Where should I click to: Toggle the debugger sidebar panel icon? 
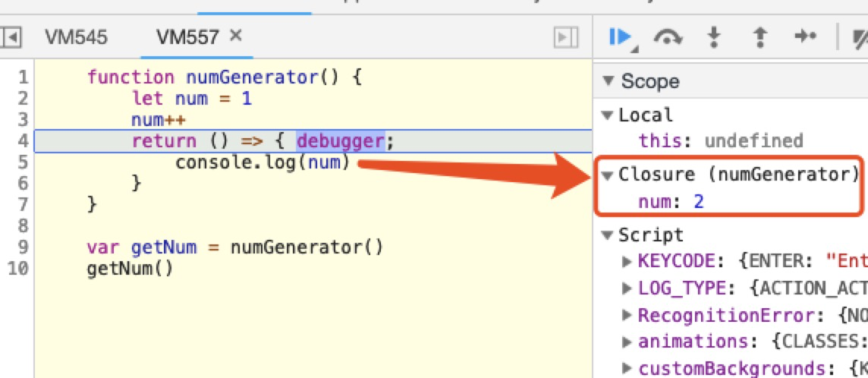[566, 38]
